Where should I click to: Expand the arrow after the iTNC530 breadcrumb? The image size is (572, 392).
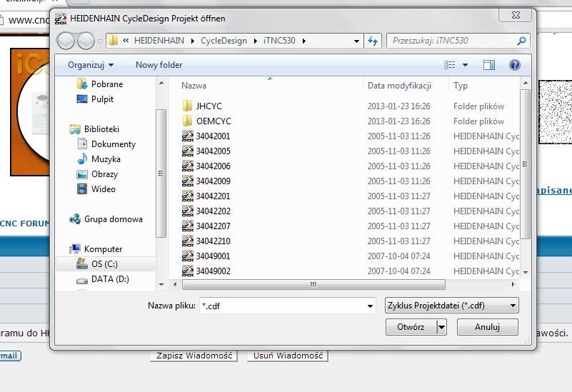coord(303,41)
